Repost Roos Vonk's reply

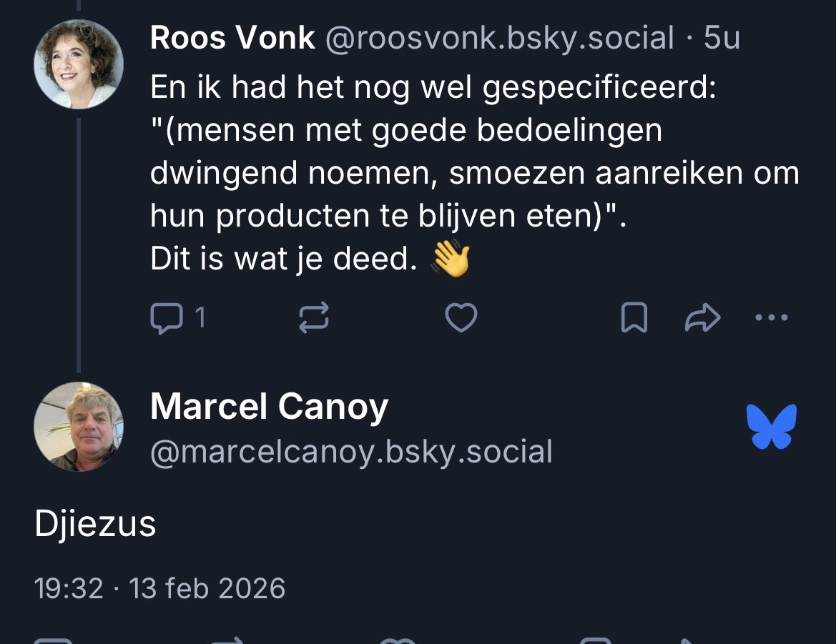click(313, 318)
